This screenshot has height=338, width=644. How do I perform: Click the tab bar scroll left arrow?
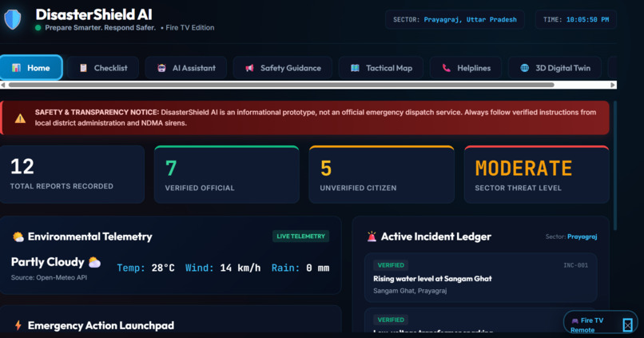(3, 85)
